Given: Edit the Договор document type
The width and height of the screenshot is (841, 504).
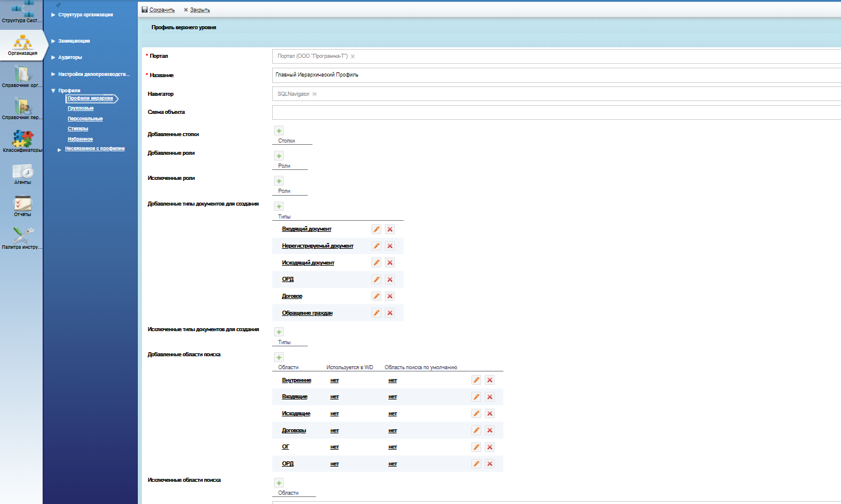Looking at the screenshot, I should (377, 296).
